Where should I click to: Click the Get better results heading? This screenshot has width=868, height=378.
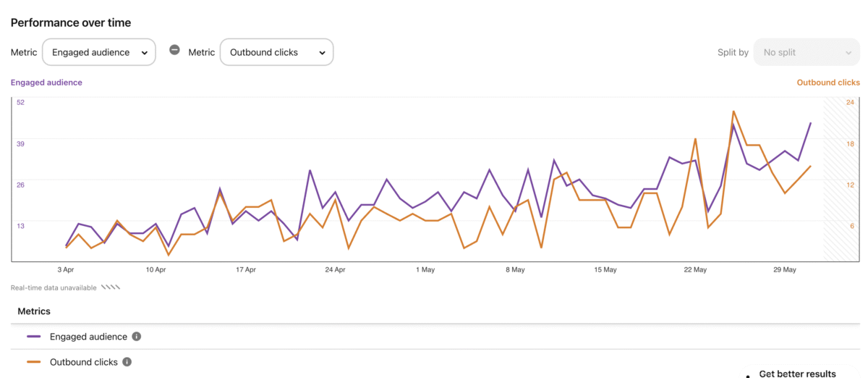tap(797, 374)
